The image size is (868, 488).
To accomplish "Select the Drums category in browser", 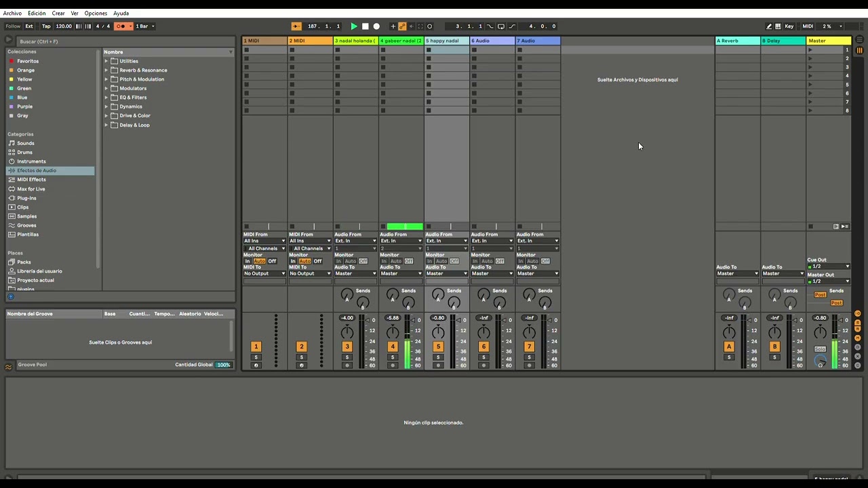I will point(24,152).
